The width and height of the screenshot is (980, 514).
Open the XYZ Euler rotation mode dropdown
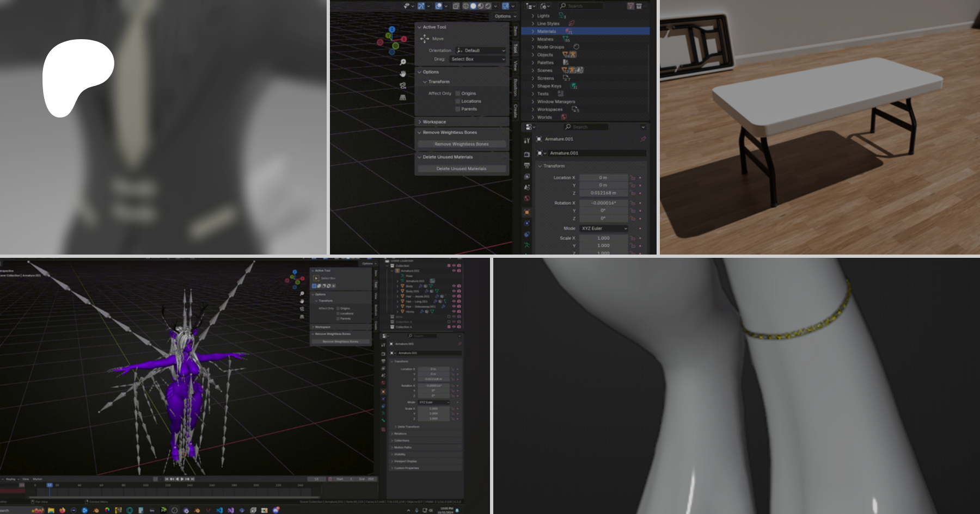point(603,228)
